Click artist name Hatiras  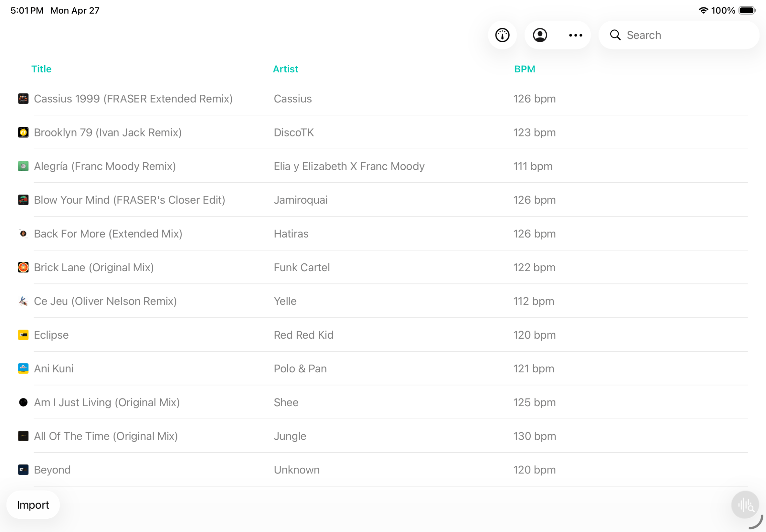click(x=291, y=234)
